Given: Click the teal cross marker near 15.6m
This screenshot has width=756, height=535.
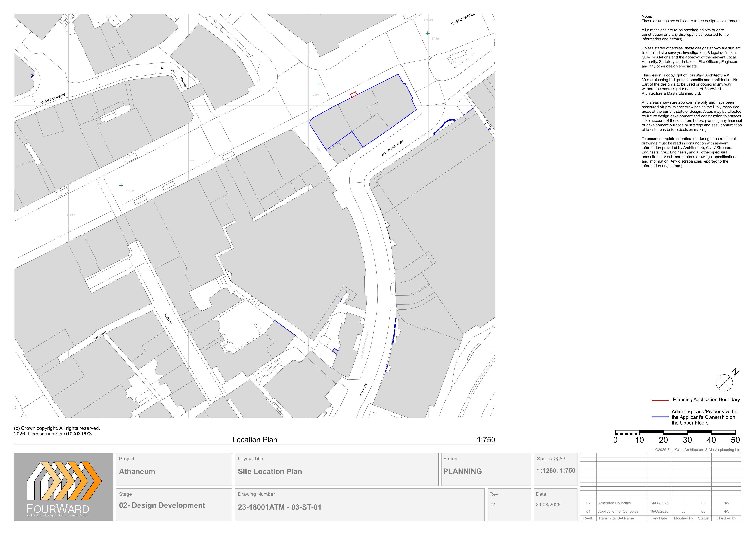Looking at the screenshot, I should 121,185.
